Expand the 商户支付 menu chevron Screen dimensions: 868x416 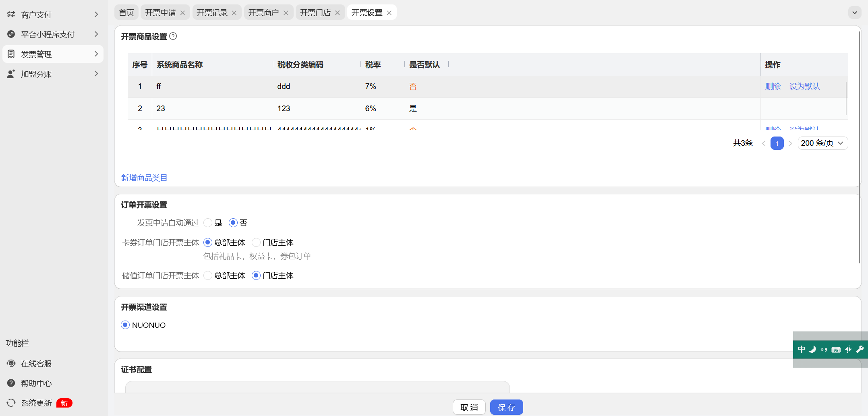tap(96, 14)
